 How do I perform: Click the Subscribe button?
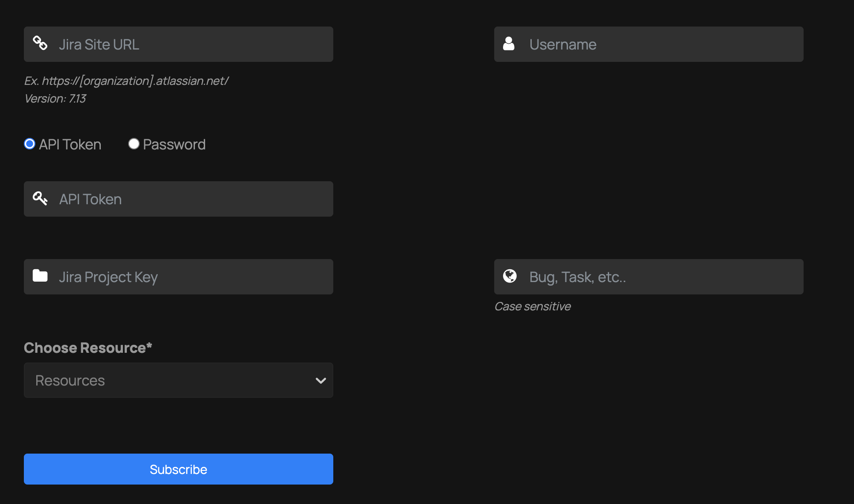click(179, 469)
